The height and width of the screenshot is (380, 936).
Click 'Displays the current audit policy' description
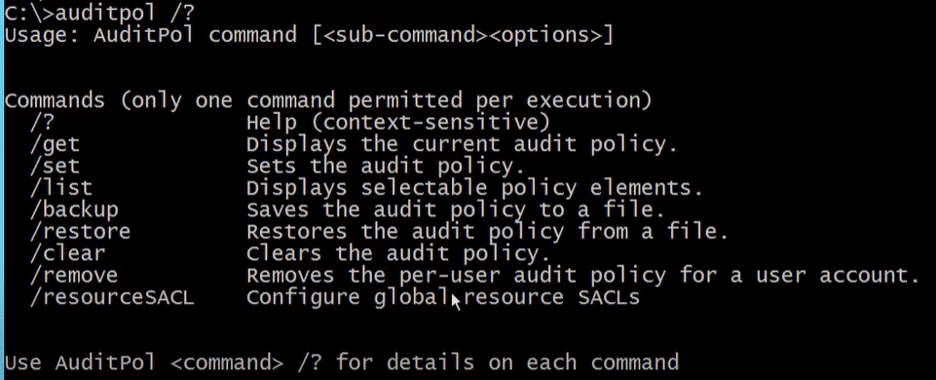(x=462, y=145)
